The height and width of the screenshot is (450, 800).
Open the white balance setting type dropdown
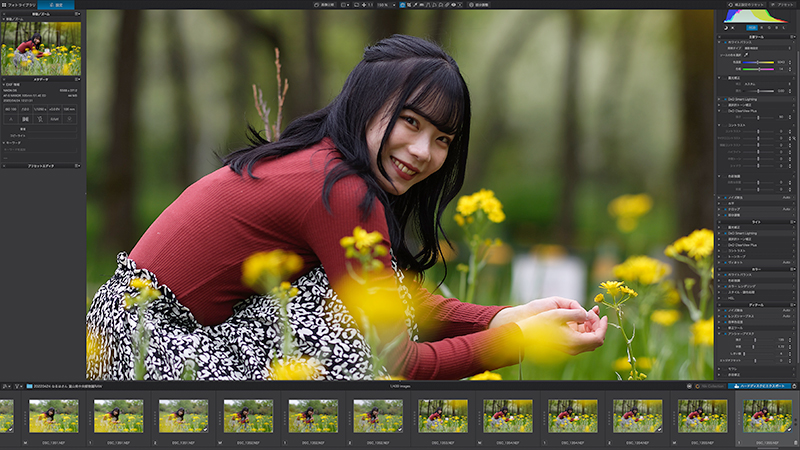767,48
